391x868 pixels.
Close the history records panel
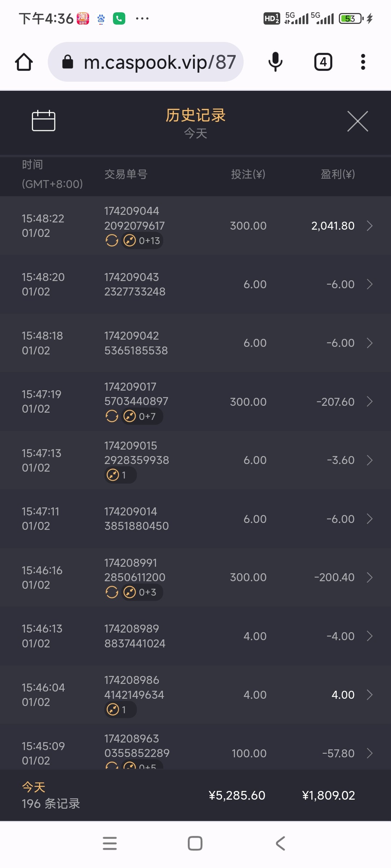point(357,121)
